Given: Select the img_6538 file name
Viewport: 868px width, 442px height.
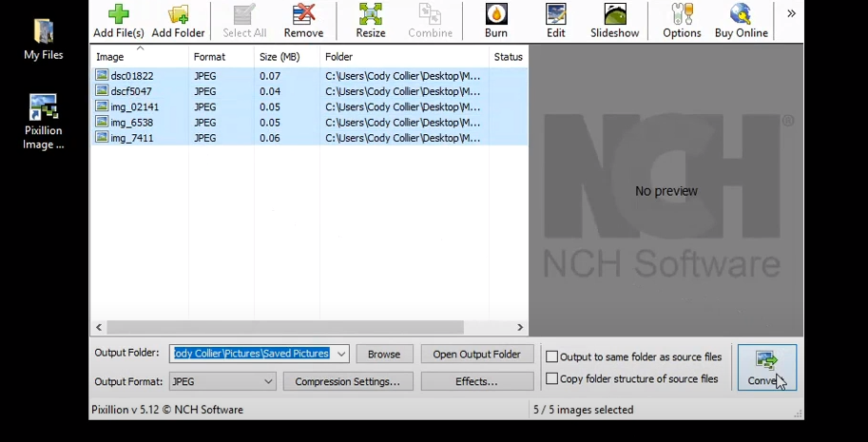Looking at the screenshot, I should click(x=132, y=123).
